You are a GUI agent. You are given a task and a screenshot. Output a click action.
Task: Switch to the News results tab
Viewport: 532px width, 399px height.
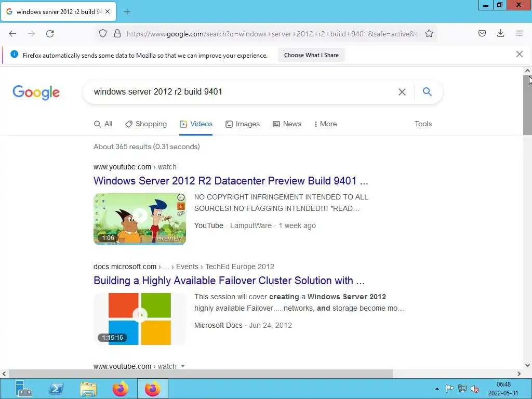click(287, 124)
